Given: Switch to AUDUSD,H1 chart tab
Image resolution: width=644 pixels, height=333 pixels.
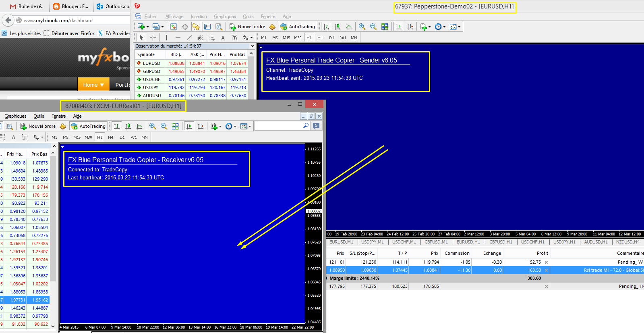Looking at the screenshot, I should click(x=596, y=242).
